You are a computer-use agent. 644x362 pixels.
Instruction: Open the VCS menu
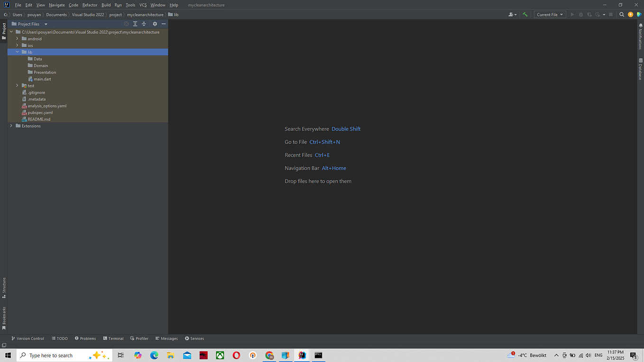[143, 5]
